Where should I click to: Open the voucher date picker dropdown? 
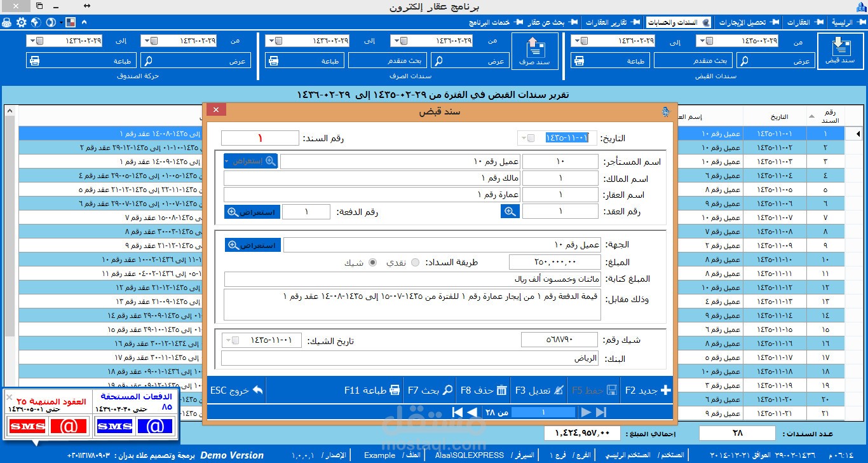[x=523, y=138]
